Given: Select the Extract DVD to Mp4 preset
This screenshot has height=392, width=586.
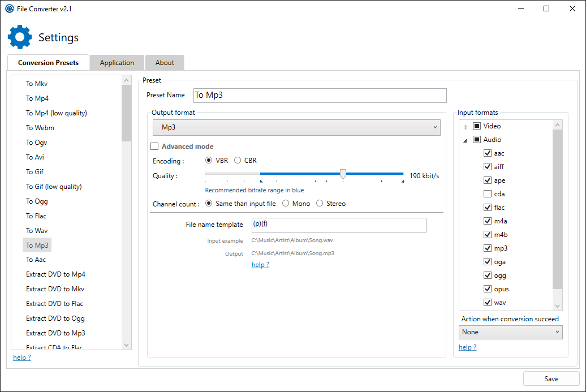Looking at the screenshot, I should pyautogui.click(x=55, y=274).
